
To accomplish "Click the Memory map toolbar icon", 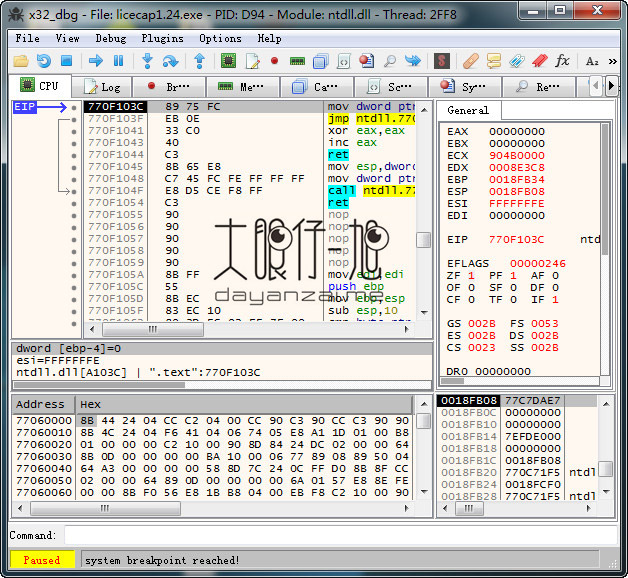I will [x=297, y=61].
